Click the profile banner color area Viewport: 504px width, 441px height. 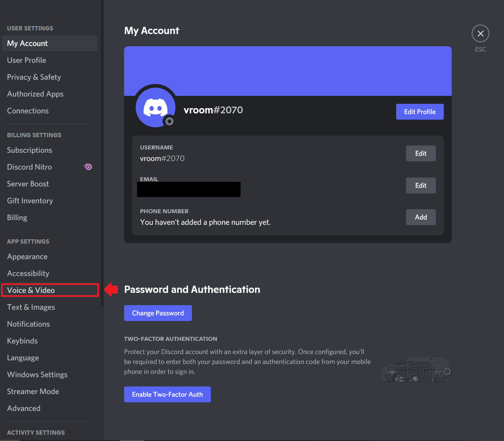(x=288, y=71)
